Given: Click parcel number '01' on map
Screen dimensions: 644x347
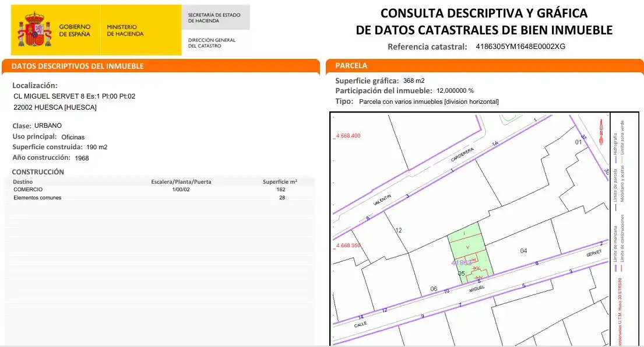Looking at the screenshot, I should [578, 142].
